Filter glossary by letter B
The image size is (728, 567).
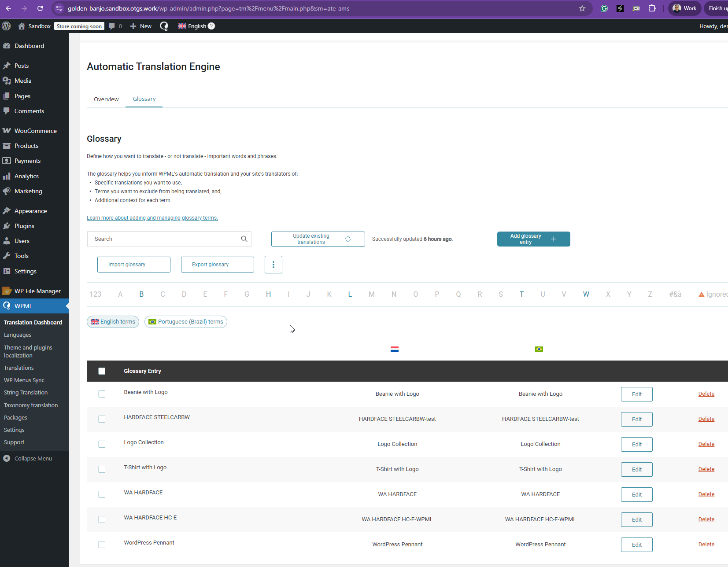pyautogui.click(x=141, y=294)
